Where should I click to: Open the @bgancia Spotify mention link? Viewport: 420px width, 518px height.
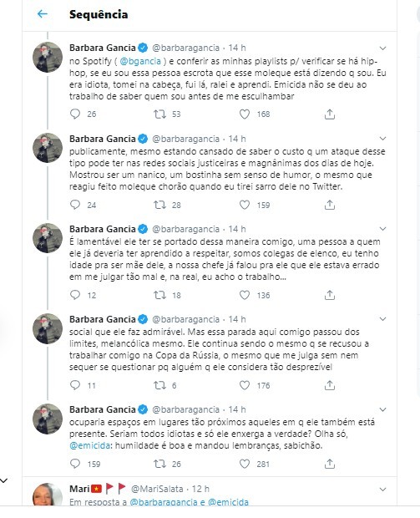point(140,61)
